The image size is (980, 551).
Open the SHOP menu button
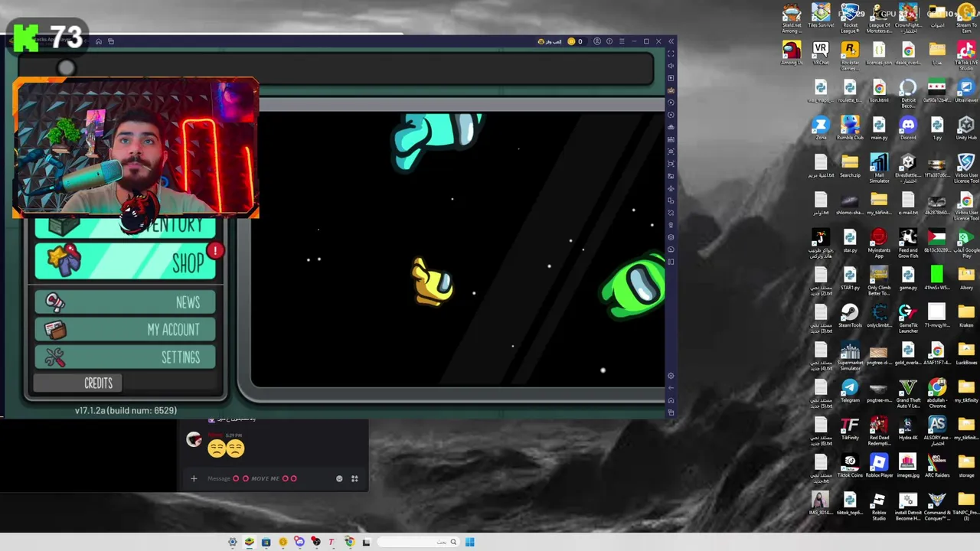click(125, 262)
